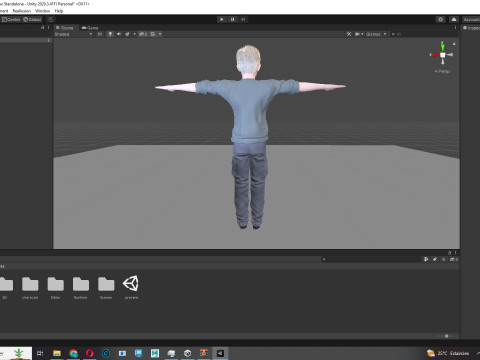Open the cloud services icon
Image resolution: width=480 pixels, height=360 pixels.
(x=454, y=19)
